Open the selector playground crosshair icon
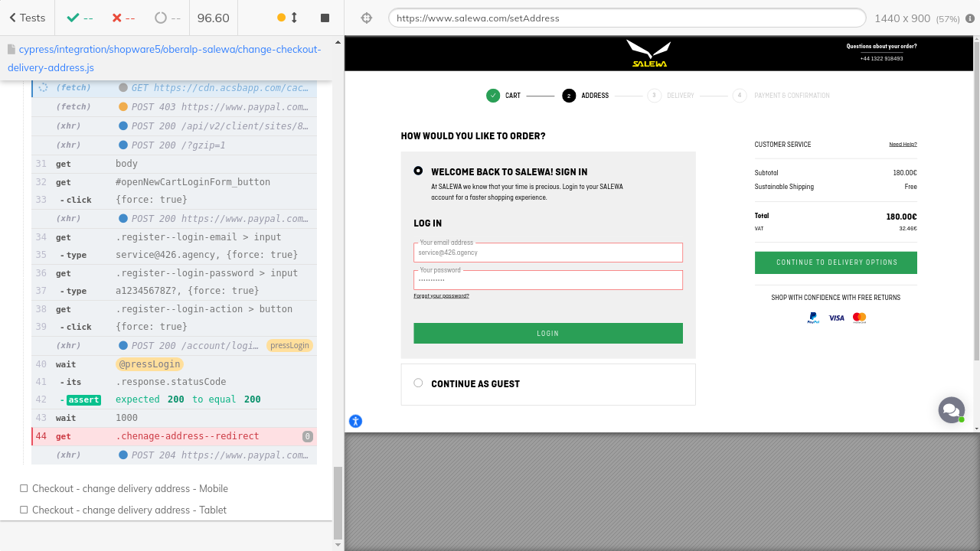Image resolution: width=980 pixels, height=551 pixels. point(367,18)
